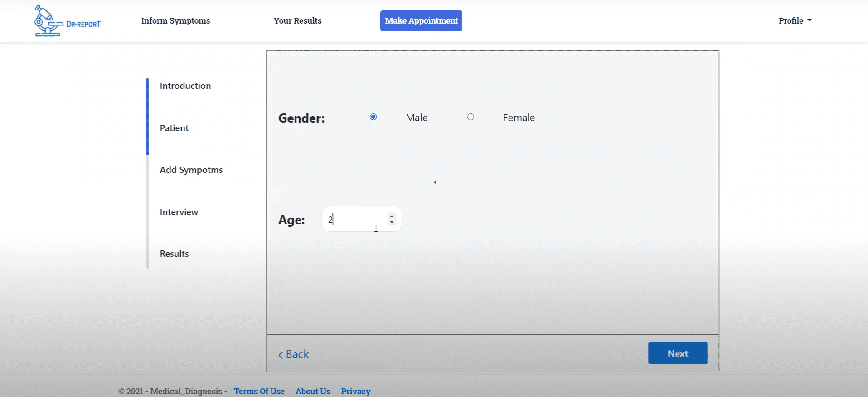Open the Privacy footer link
The width and height of the screenshot is (868, 397).
(x=355, y=391)
